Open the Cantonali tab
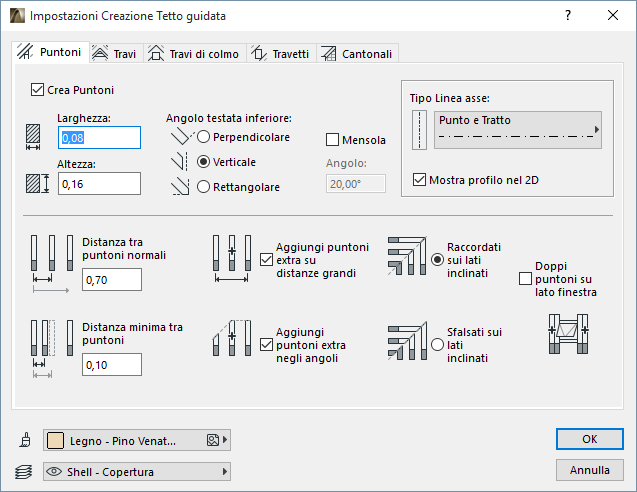Image resolution: width=637 pixels, height=492 pixels. [358, 53]
